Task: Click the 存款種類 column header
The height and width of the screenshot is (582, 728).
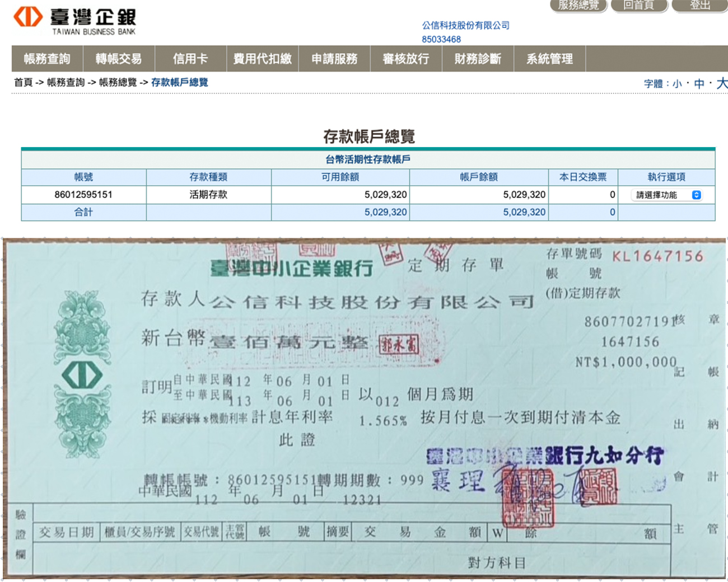Action: 208,177
